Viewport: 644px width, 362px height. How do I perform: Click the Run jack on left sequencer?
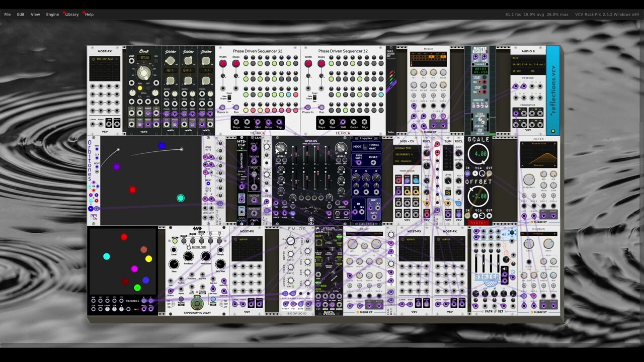click(235, 107)
